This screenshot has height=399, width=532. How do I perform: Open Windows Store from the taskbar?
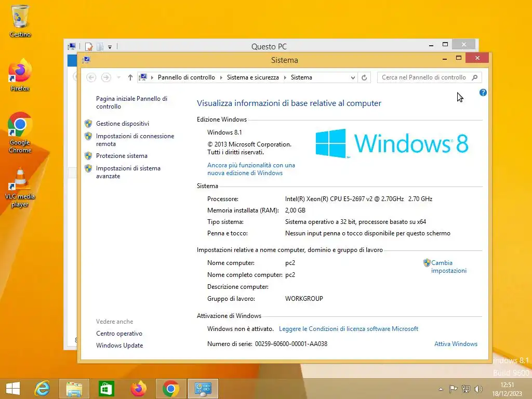pyautogui.click(x=106, y=389)
